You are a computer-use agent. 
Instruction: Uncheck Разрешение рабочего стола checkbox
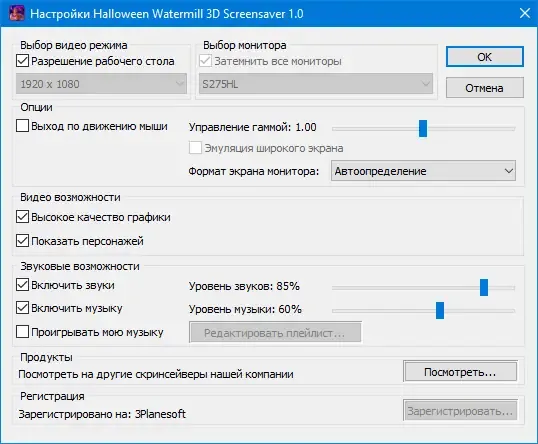22,61
